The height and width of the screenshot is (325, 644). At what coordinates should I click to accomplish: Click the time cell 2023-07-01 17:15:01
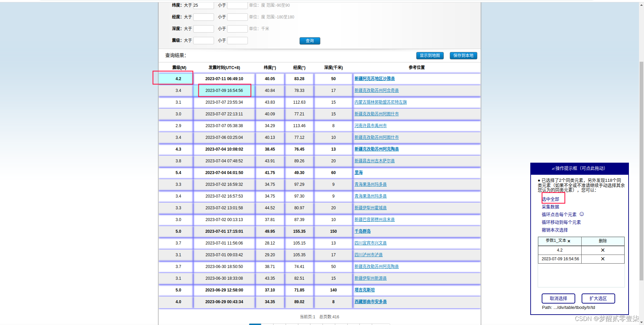[x=224, y=231]
